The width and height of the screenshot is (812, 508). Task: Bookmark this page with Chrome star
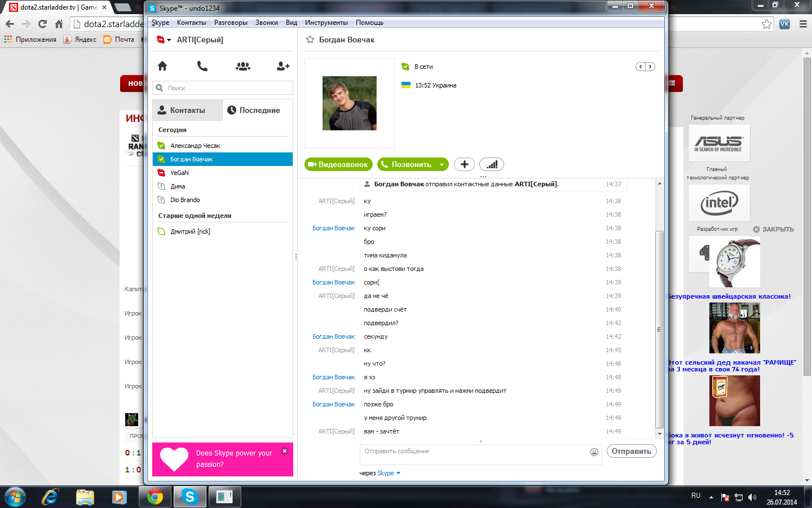point(766,24)
